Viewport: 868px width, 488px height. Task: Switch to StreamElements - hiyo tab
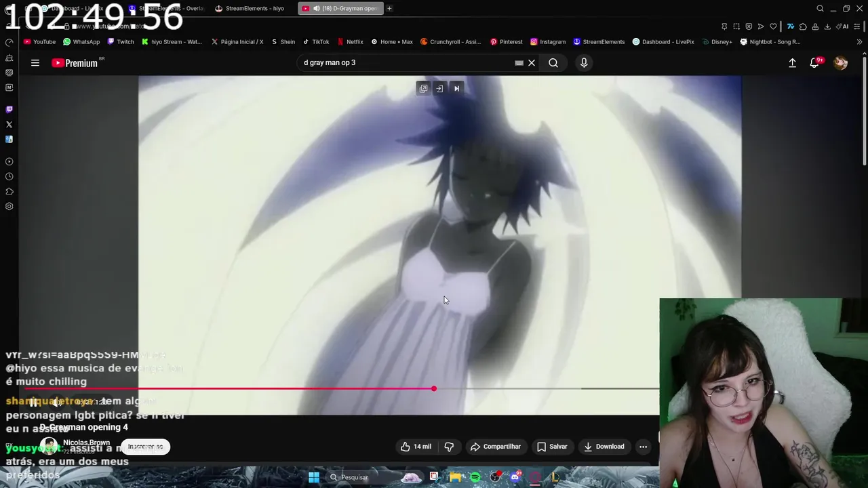(x=250, y=8)
